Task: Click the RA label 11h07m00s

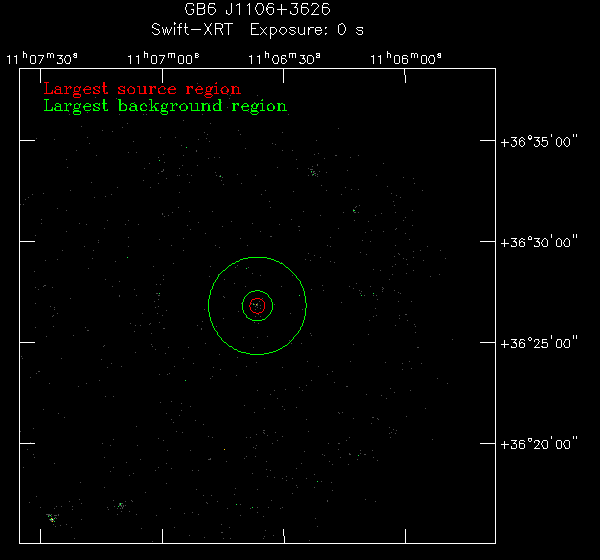Action: click(x=163, y=59)
